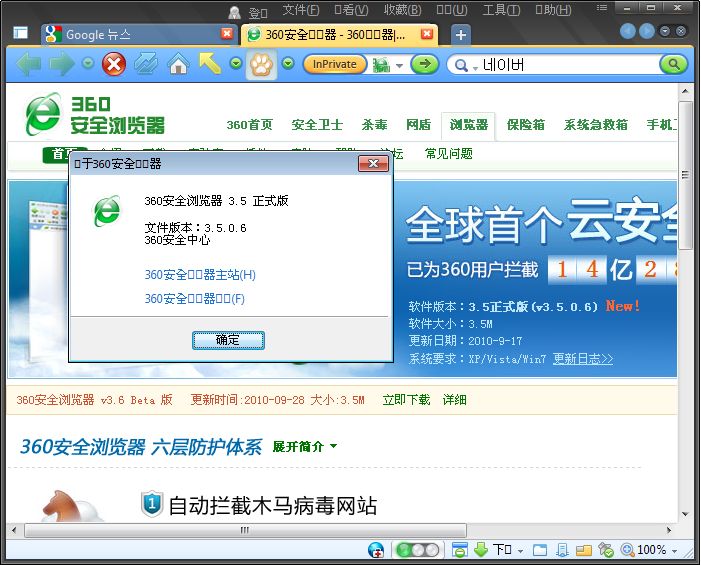The image size is (701, 565).
Task: Open the home page via the house icon
Action: click(x=178, y=64)
